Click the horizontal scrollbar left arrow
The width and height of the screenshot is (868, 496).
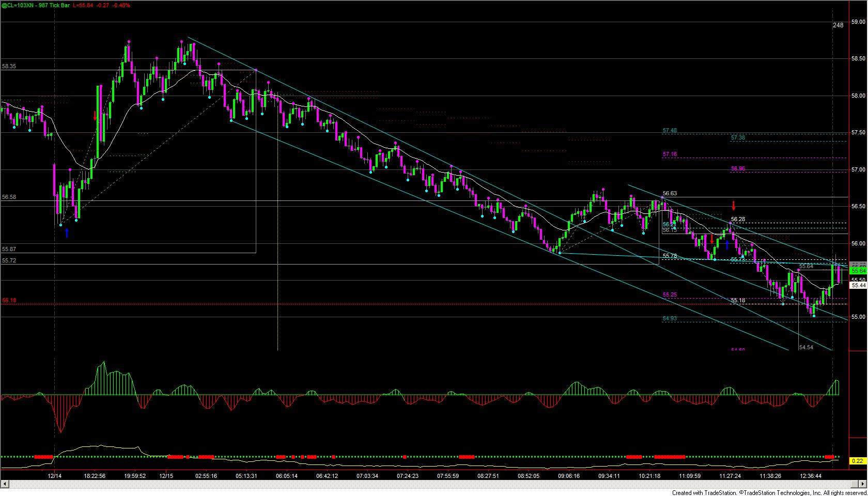[4, 484]
